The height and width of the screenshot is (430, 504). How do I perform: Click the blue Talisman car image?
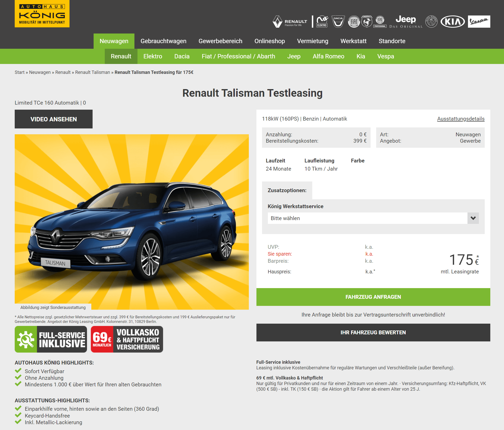coord(132,222)
